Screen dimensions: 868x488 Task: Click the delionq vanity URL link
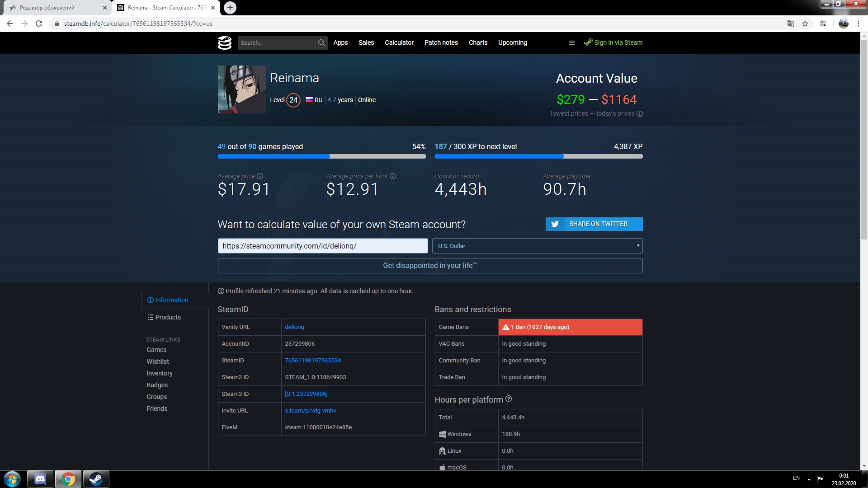tap(294, 327)
